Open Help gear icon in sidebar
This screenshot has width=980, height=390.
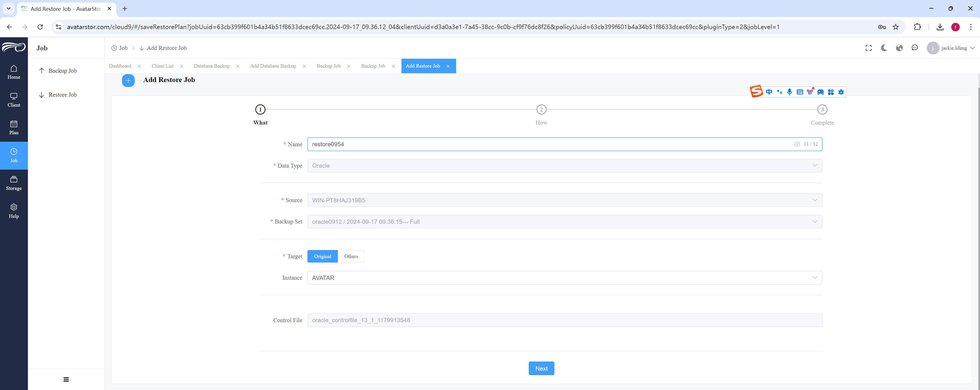[x=14, y=207]
